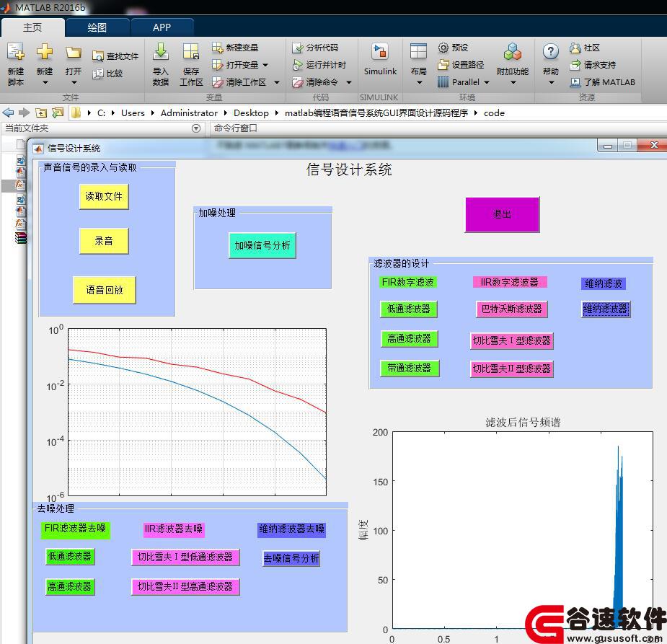This screenshot has height=644, width=667.
Task: Click the New Script (新建脚本) icon
Action: coord(16,52)
